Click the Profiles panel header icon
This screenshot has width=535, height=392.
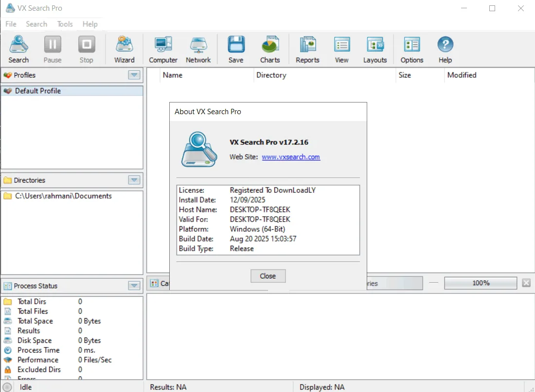(x=7, y=75)
